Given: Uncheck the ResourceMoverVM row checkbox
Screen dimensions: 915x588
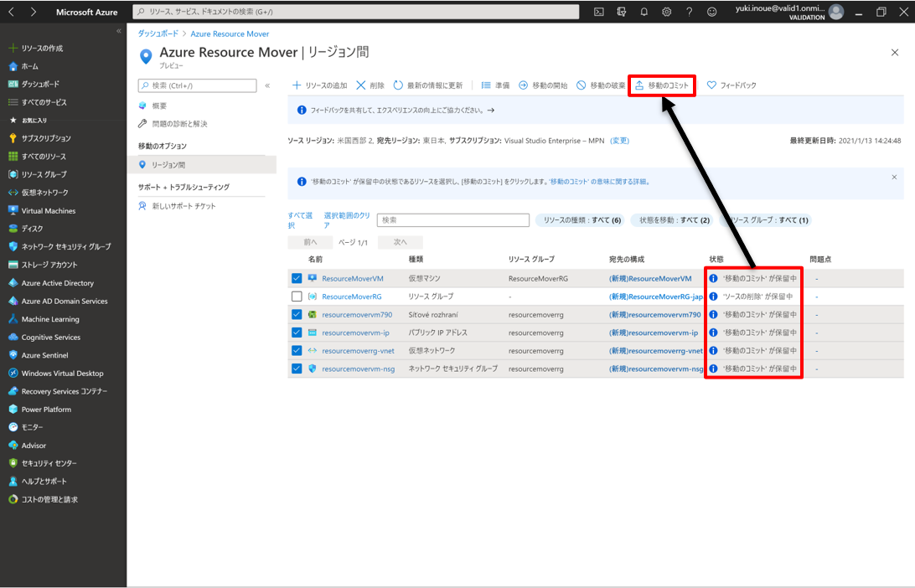Looking at the screenshot, I should tap(297, 278).
